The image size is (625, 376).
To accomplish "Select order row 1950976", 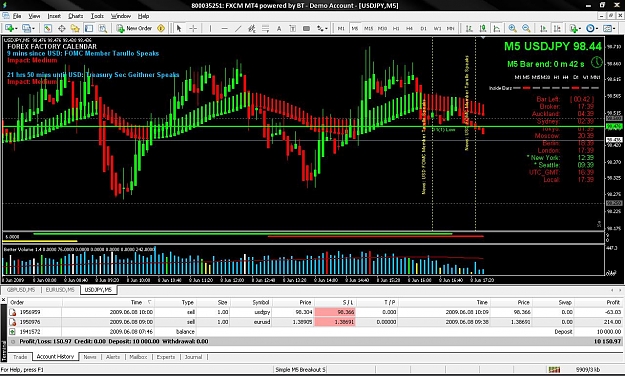I will click(315, 322).
